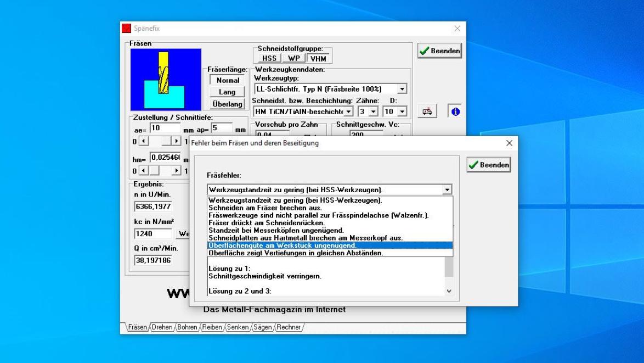
Task: Click the solution text scrollbar thumb
Action: (449, 267)
